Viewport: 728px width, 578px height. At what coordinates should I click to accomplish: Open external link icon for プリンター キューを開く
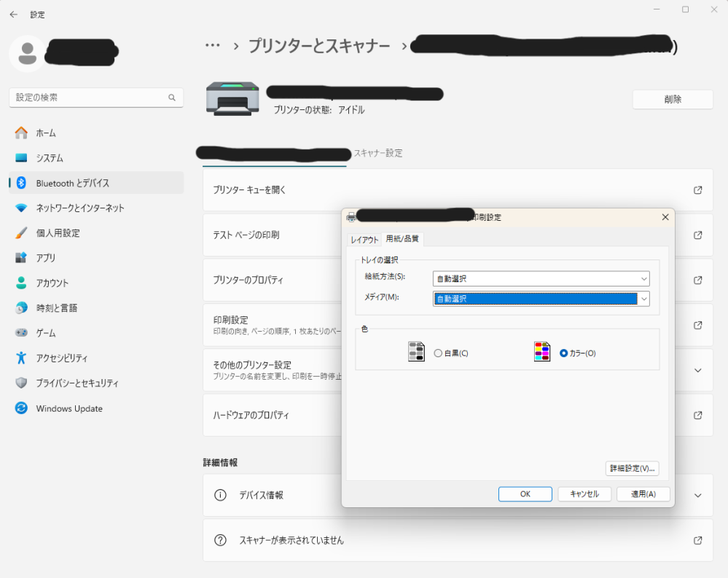pyautogui.click(x=697, y=190)
